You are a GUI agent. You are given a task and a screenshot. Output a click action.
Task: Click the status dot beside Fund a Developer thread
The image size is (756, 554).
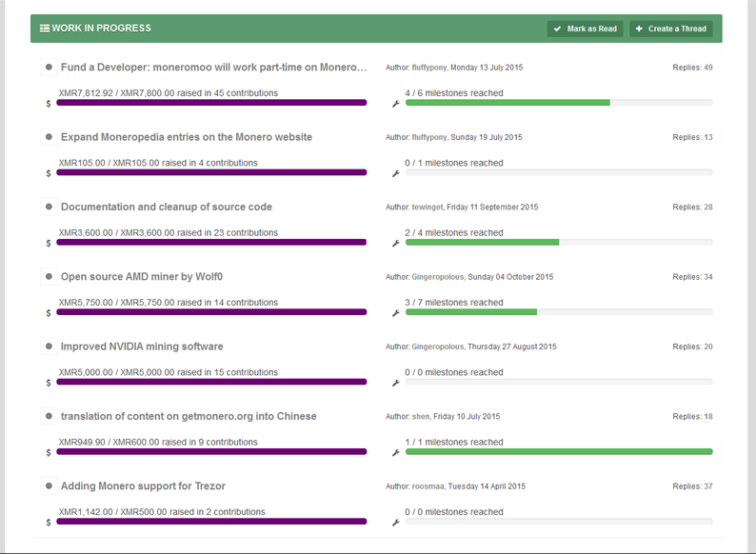pyautogui.click(x=49, y=67)
